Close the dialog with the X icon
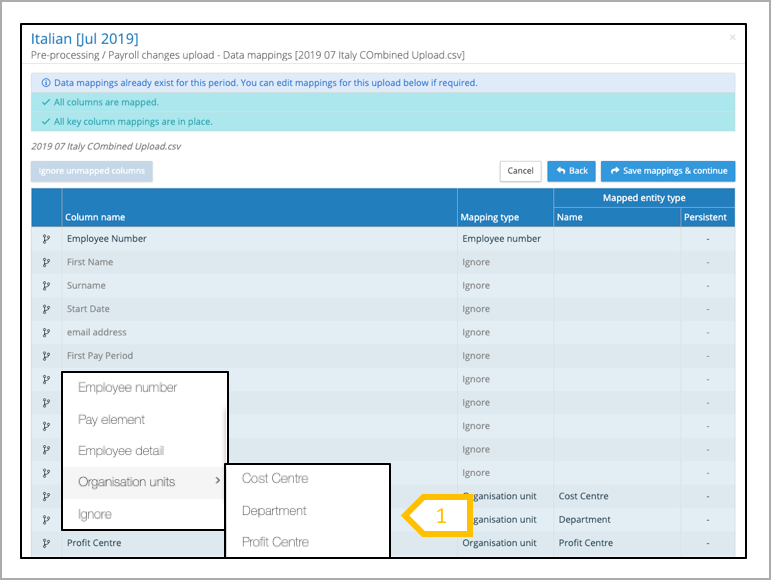 (x=732, y=38)
